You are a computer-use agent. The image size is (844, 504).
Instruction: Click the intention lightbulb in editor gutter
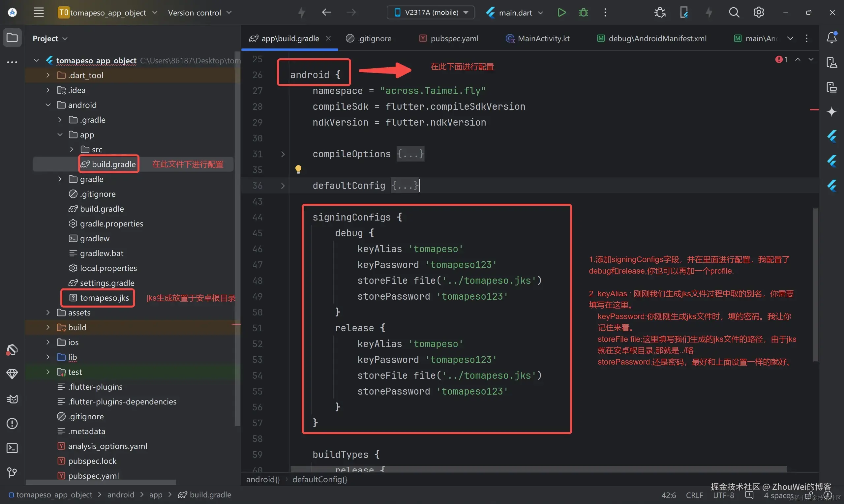tap(298, 169)
